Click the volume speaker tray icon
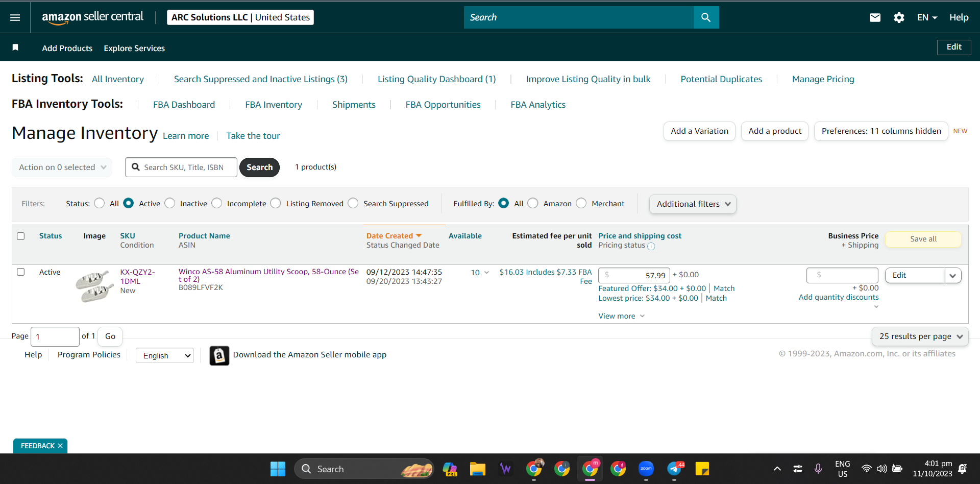The height and width of the screenshot is (484, 980). point(881,469)
